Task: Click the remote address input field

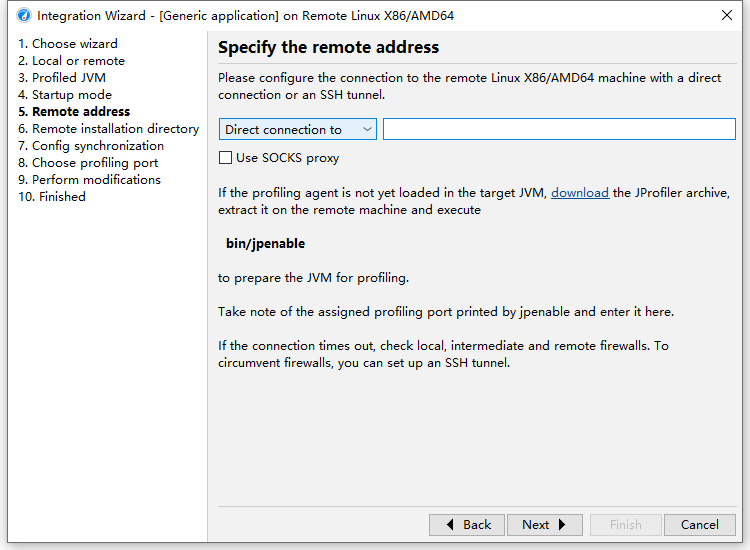Action: tap(558, 129)
